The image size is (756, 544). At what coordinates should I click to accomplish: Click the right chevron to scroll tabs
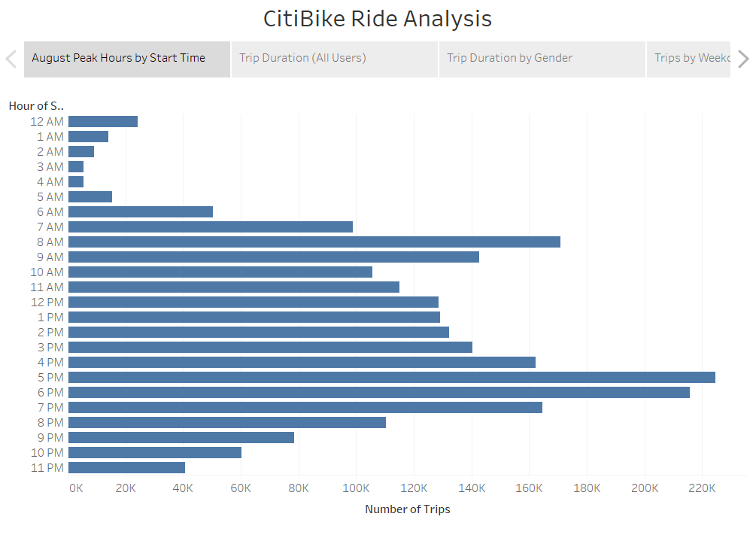pos(742,58)
